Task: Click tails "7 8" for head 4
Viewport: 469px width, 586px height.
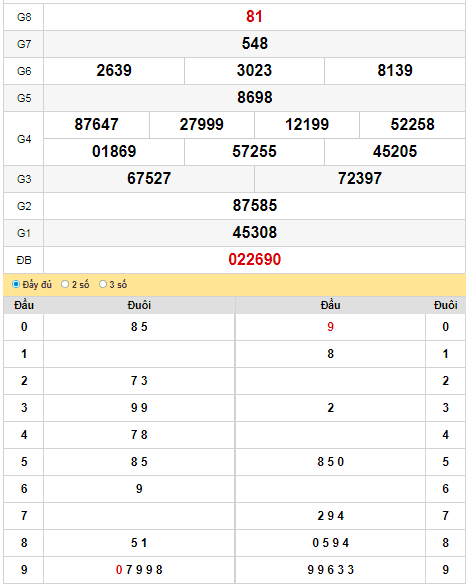Action: coord(139,435)
